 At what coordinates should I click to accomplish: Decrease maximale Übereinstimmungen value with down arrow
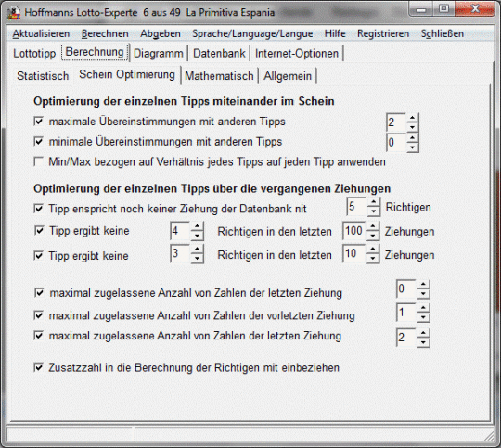click(413, 126)
